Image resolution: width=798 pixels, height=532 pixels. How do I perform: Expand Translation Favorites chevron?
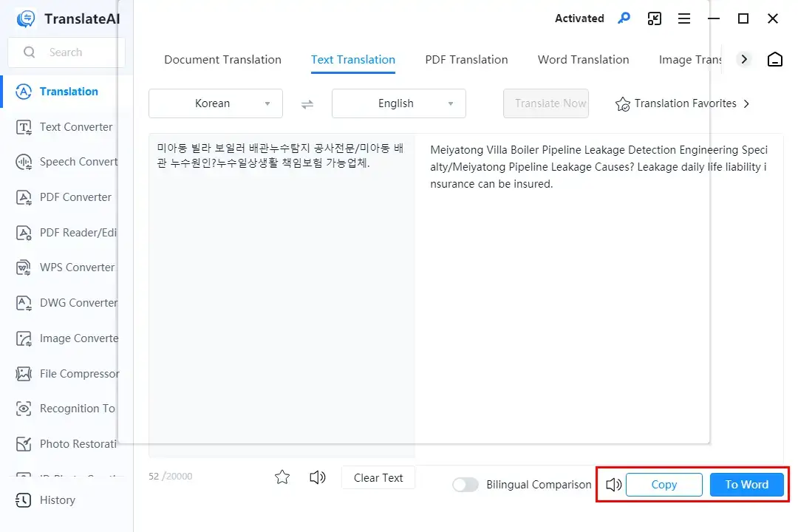pyautogui.click(x=746, y=104)
